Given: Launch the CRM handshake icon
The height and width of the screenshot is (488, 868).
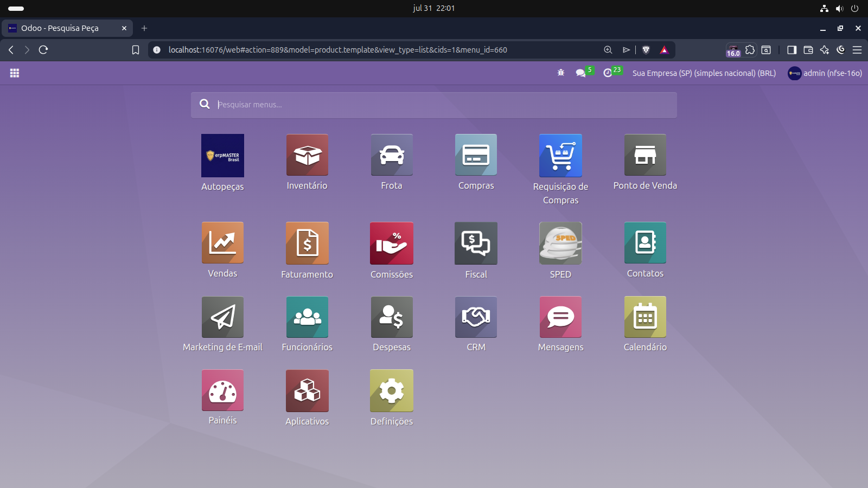Looking at the screenshot, I should pyautogui.click(x=476, y=317).
